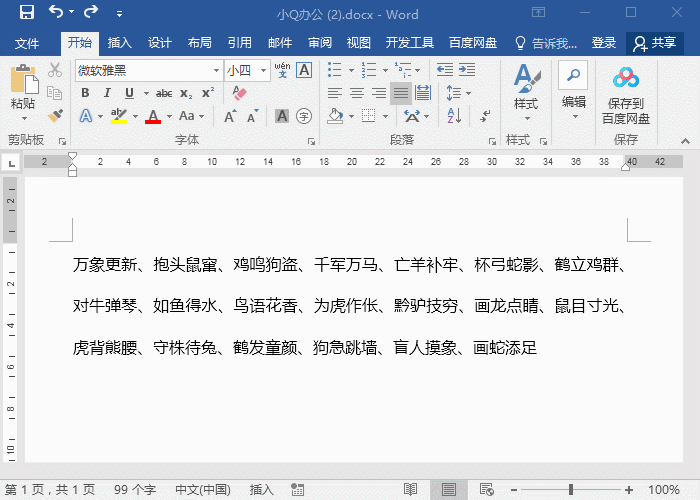Click the Format Painter brush icon
700x500 pixels.
55,116
